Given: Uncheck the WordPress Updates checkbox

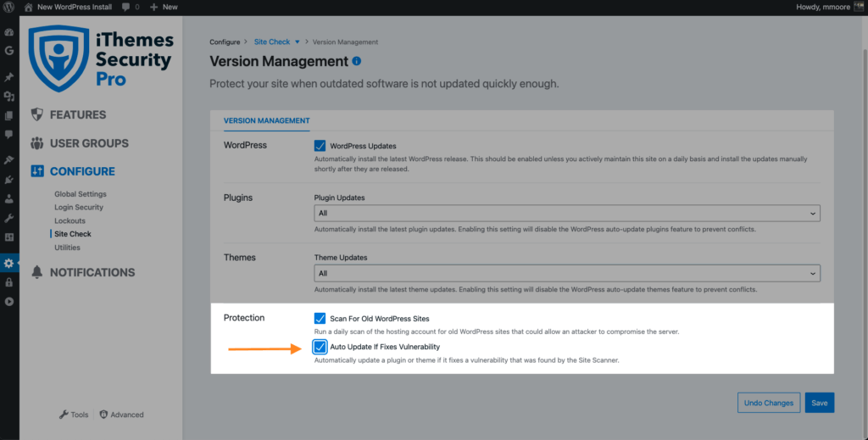Looking at the screenshot, I should click(320, 146).
